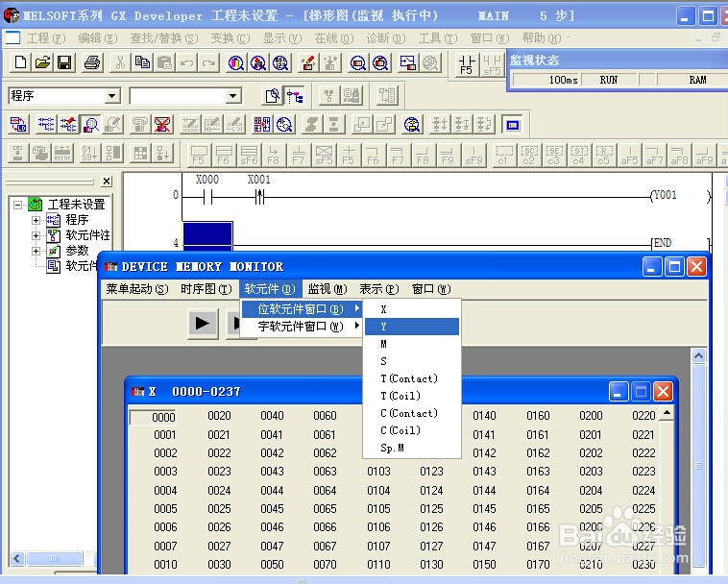Open the 在线(O) menu
The image size is (728, 584).
click(x=334, y=38)
